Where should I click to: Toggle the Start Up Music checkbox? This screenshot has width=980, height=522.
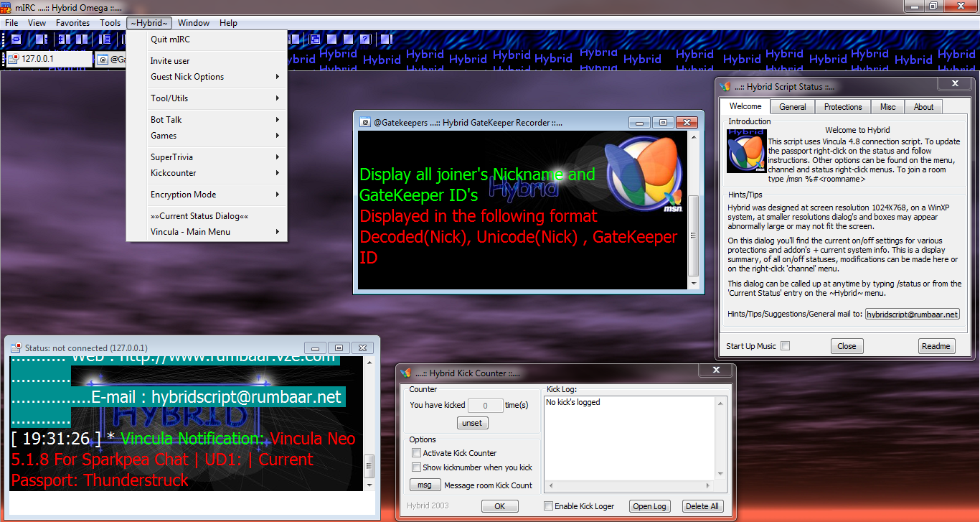(785, 346)
